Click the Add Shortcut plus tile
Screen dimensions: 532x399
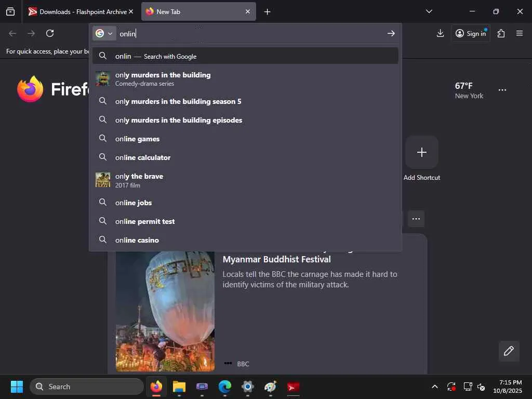[422, 152]
